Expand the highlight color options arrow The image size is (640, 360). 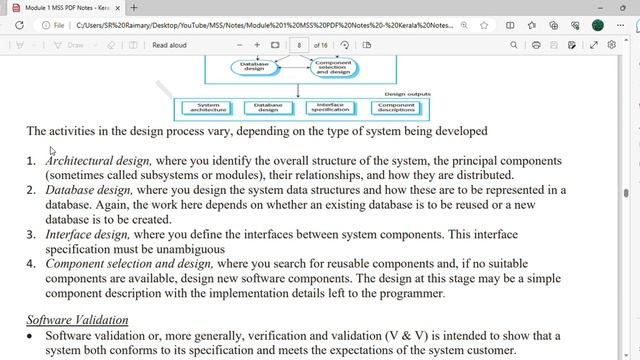click(x=34, y=45)
